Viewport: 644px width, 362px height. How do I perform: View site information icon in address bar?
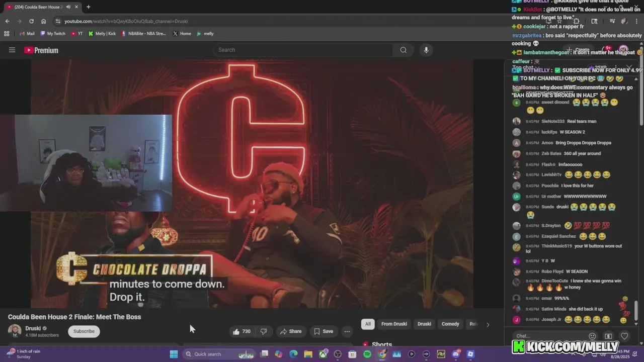58,21
